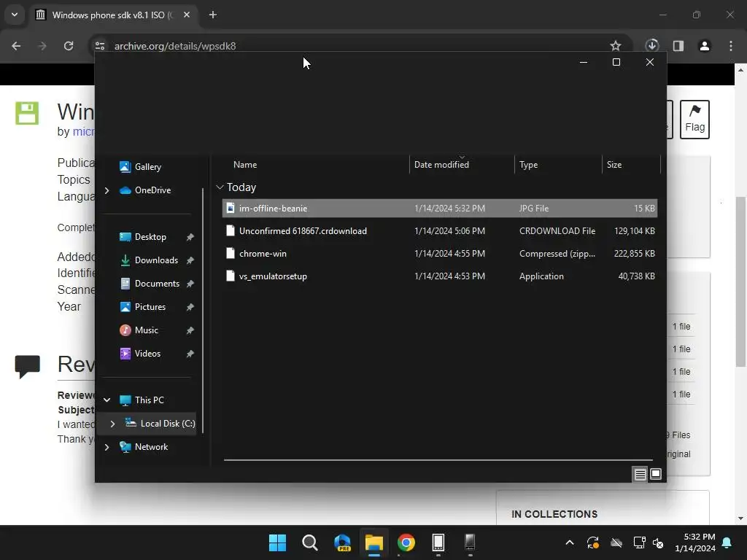This screenshot has height=560, width=747.
Task: Click the pin icon next to Pictures
Action: (x=190, y=307)
